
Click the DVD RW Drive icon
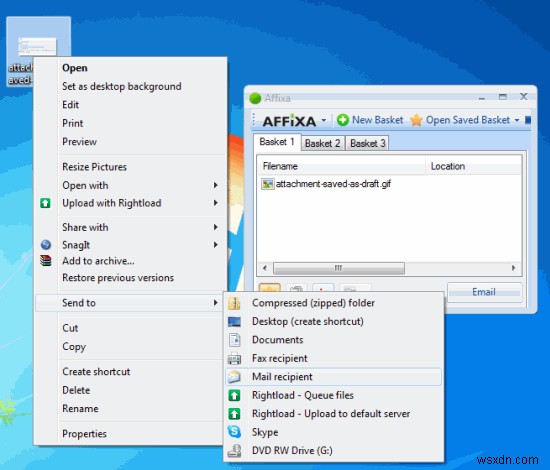234,451
